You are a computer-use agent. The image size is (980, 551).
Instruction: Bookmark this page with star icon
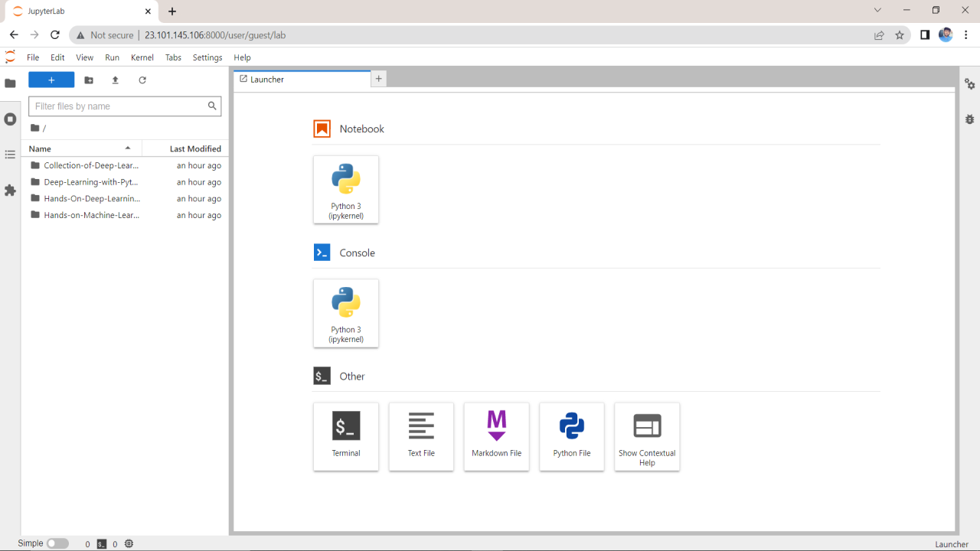(900, 35)
